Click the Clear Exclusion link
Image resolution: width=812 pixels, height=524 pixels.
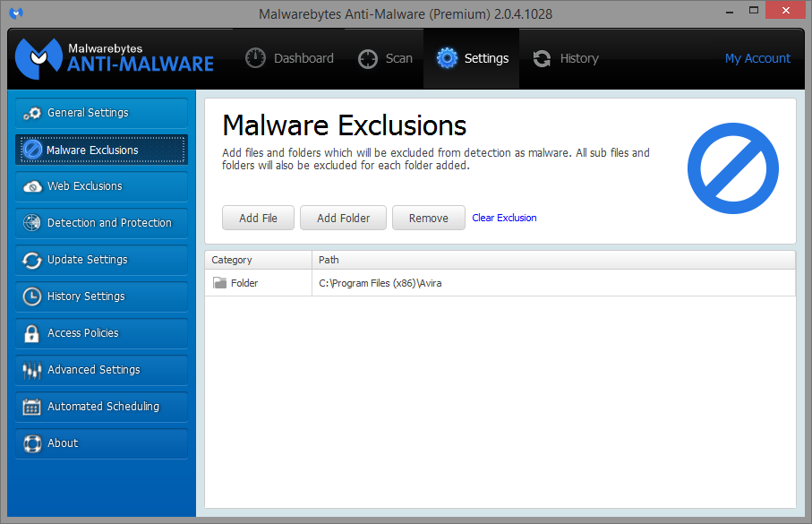pos(504,218)
